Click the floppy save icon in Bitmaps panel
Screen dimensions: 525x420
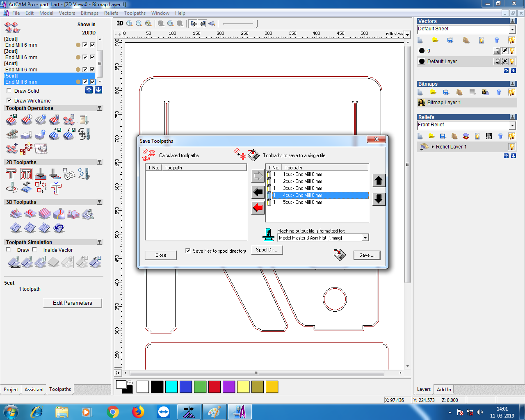[x=446, y=92]
